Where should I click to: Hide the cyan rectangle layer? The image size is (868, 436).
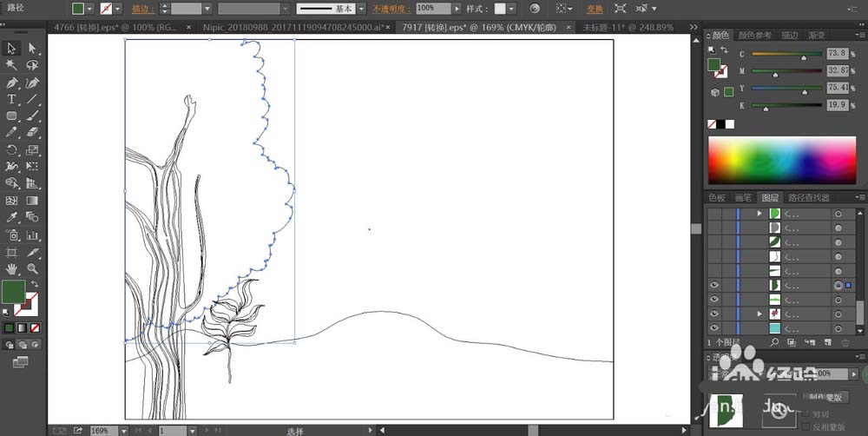coord(714,328)
